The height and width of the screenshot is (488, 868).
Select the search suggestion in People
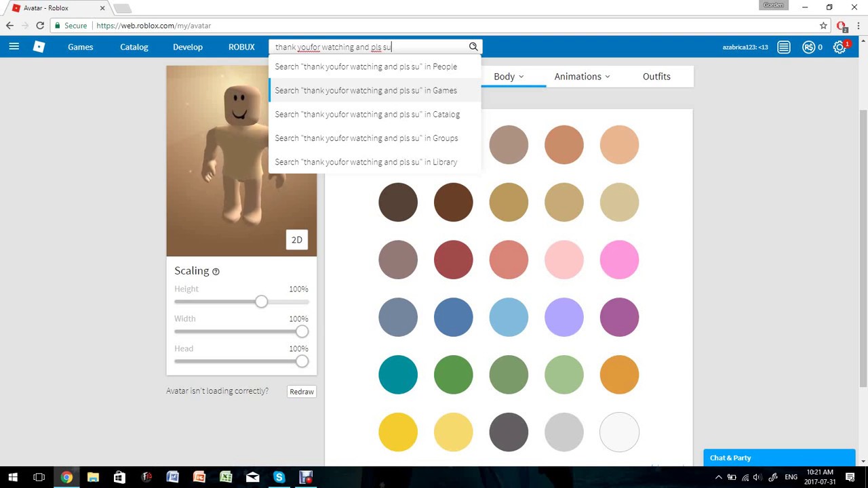pyautogui.click(x=375, y=66)
